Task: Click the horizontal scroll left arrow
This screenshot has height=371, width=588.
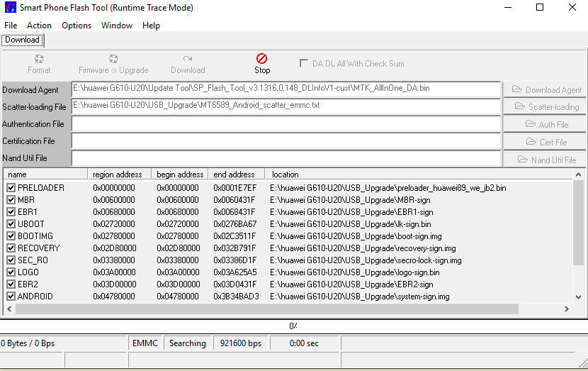Action: coord(9,309)
